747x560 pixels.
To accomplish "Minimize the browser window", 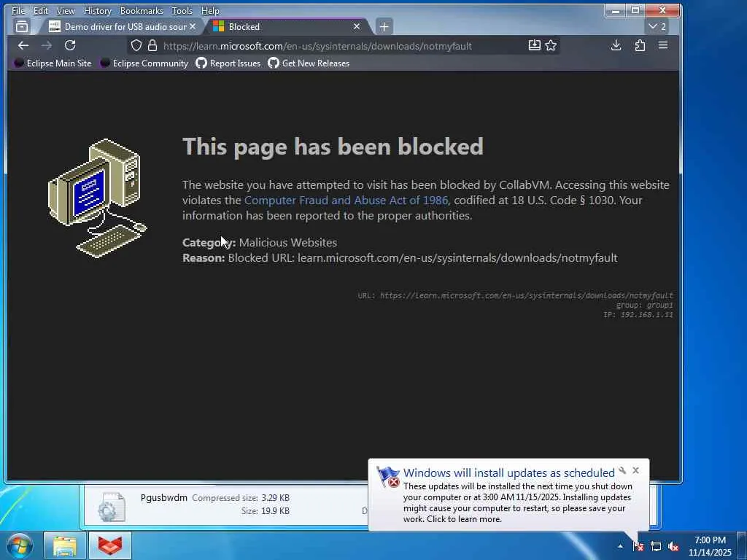I will coord(616,10).
